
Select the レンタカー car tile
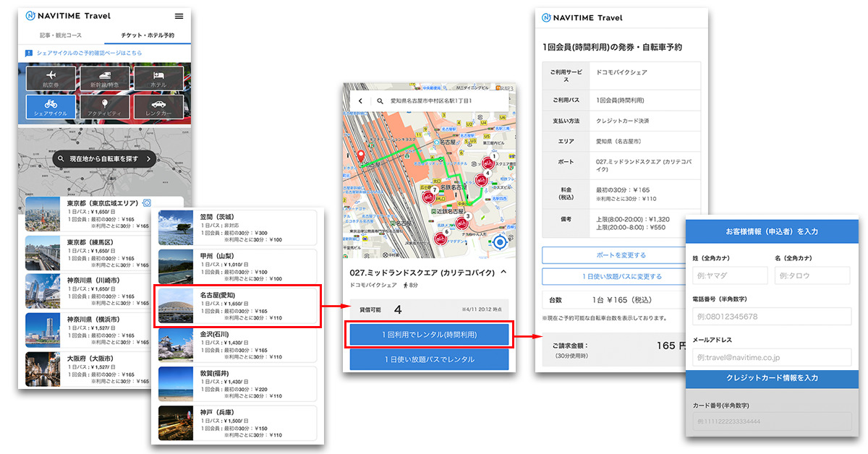159,107
